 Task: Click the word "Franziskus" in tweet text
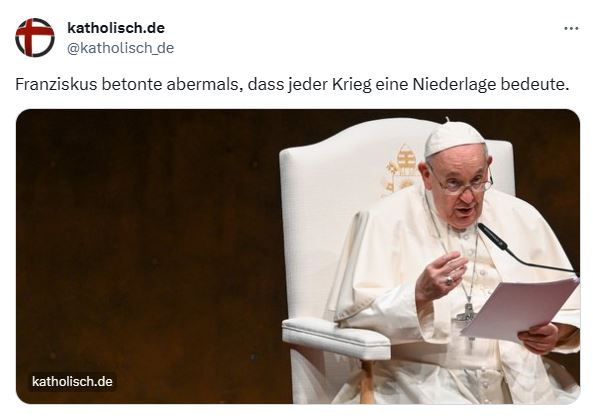[x=56, y=84]
